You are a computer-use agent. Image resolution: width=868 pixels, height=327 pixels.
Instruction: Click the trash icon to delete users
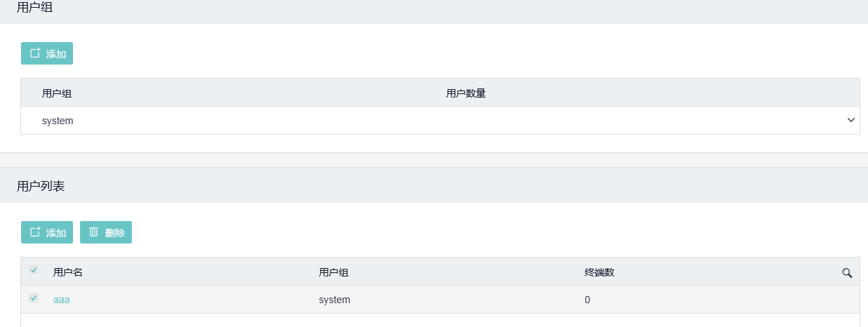pyautogui.click(x=93, y=232)
